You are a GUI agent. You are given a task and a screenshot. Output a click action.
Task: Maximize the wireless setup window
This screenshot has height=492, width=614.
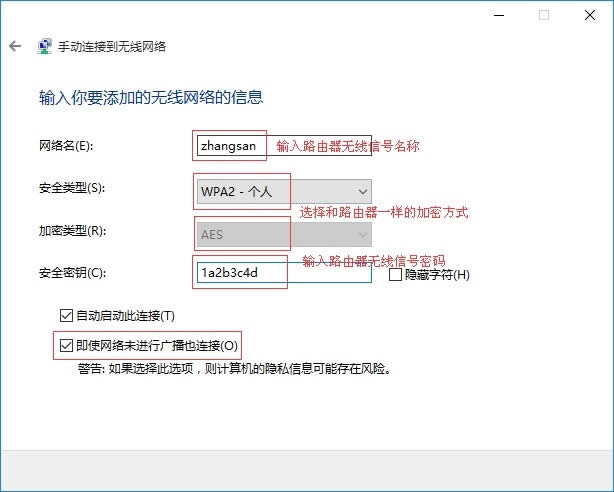pos(544,15)
